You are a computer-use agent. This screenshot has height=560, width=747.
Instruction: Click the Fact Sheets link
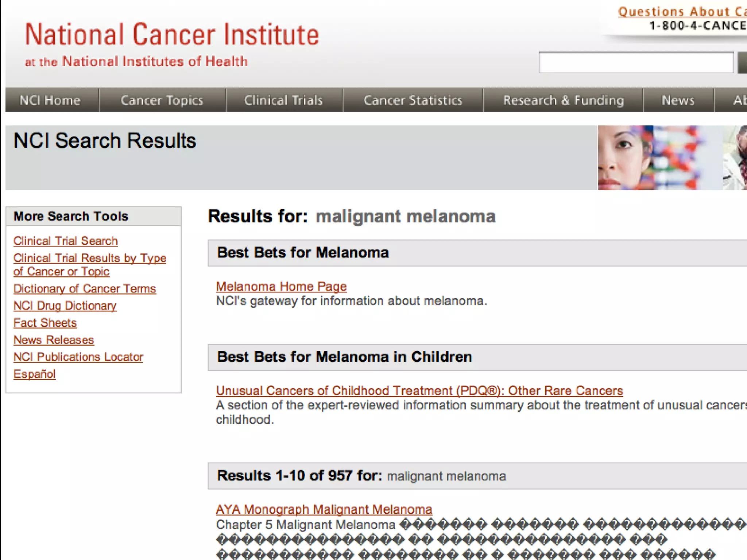click(45, 323)
